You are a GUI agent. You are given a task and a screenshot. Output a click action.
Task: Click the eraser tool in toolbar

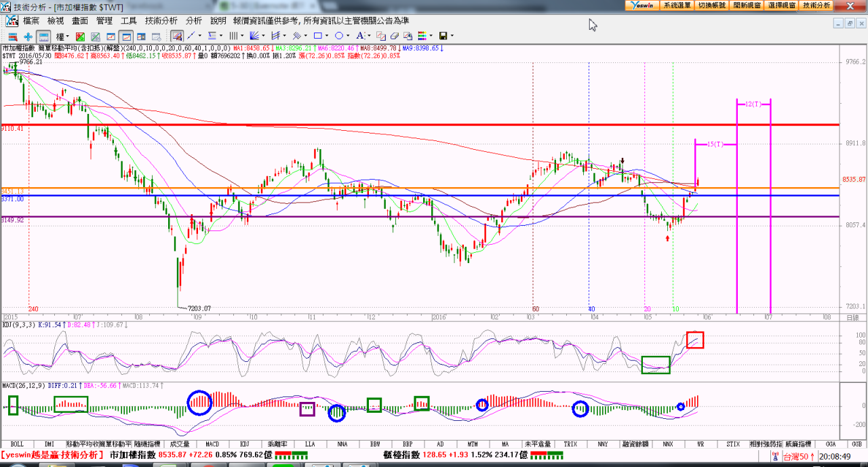pyautogui.click(x=395, y=36)
